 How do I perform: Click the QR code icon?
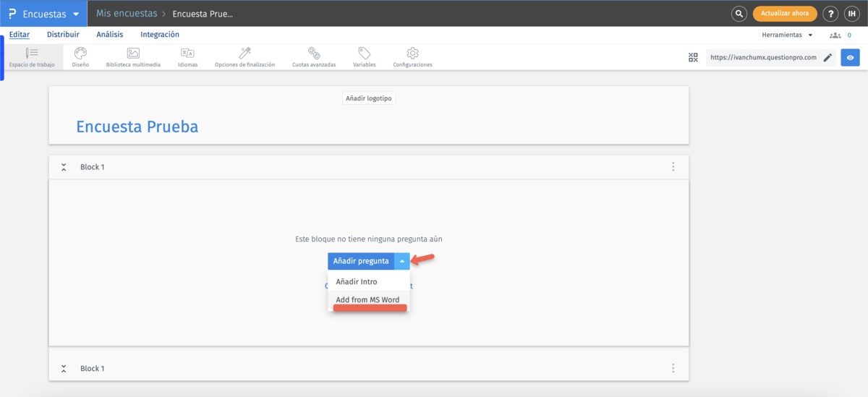[693, 57]
